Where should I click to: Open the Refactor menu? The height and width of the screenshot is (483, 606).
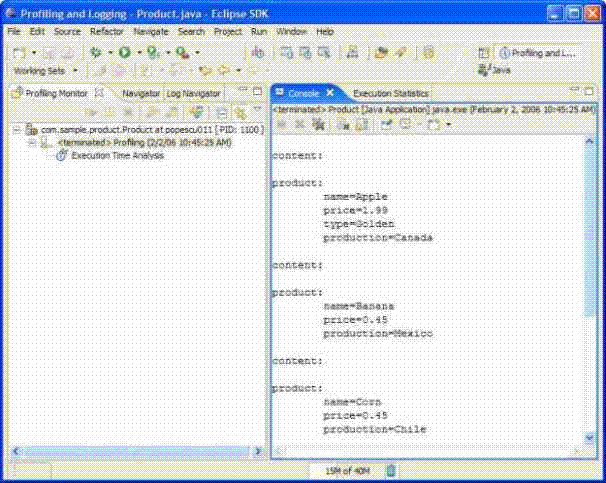click(x=107, y=32)
